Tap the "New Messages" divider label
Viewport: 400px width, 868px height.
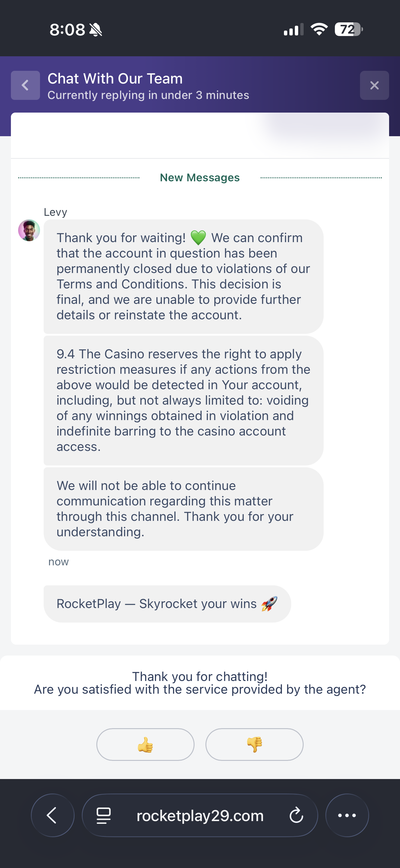click(x=200, y=178)
